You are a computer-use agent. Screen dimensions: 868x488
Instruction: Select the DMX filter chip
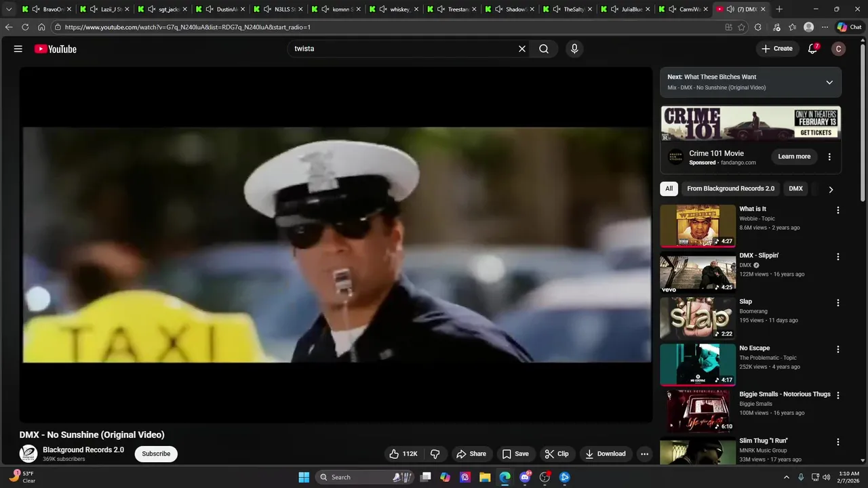pos(796,189)
